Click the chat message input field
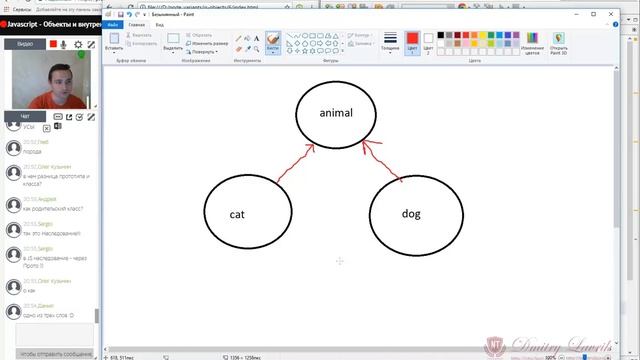The image size is (640, 360). click(55, 335)
